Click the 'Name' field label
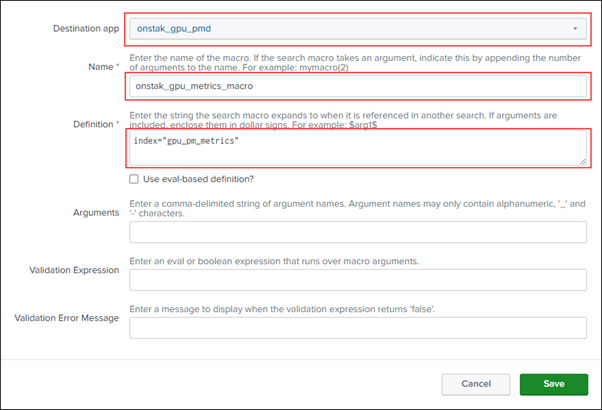The width and height of the screenshot is (602, 410). [x=102, y=65]
